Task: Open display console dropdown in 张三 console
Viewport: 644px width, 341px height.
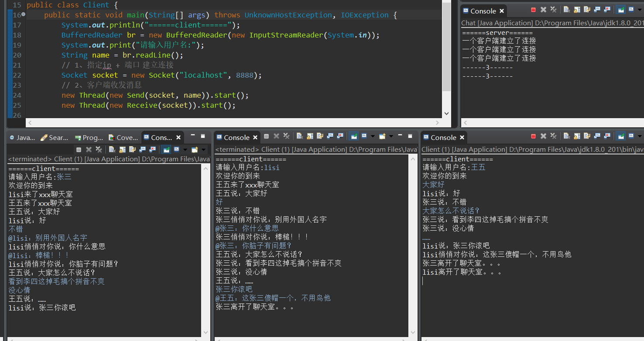Action: [185, 150]
